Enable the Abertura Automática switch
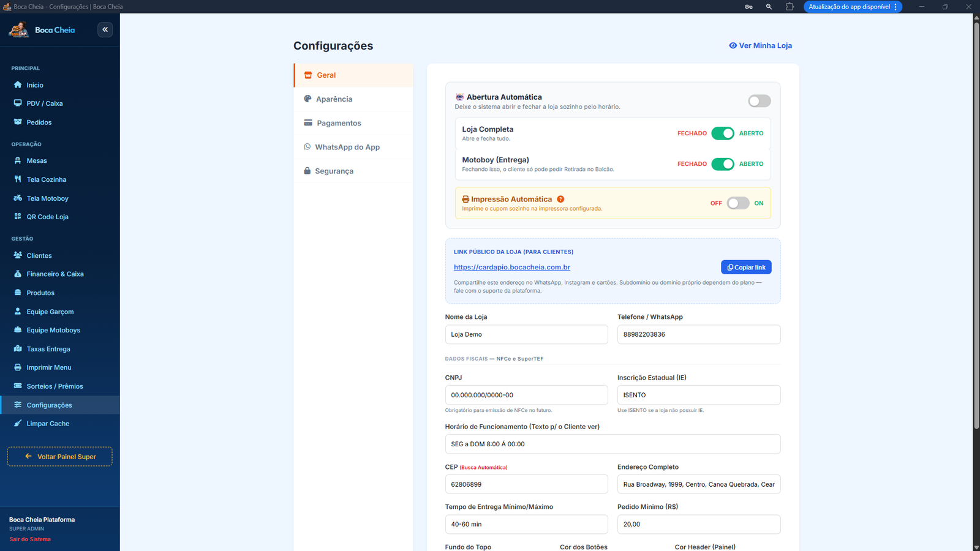The width and height of the screenshot is (980, 551). pos(759,101)
